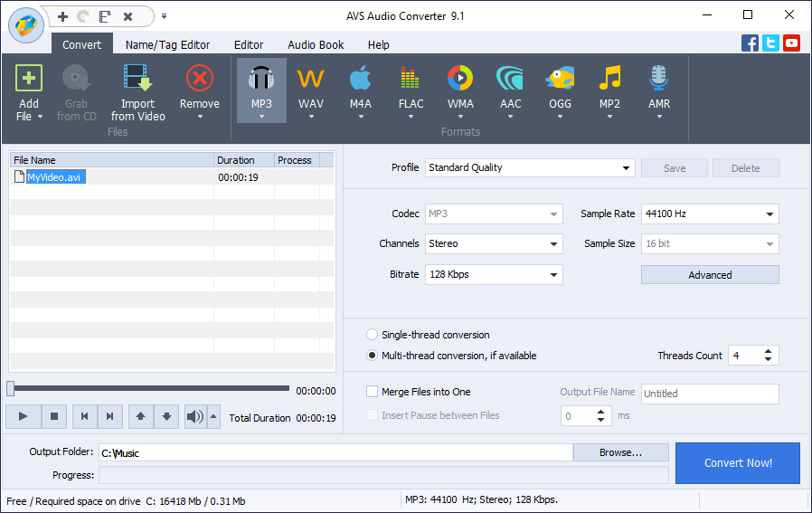This screenshot has height=513, width=812.
Task: Open the Bitrate 128 Kbps dropdown
Action: [x=553, y=274]
